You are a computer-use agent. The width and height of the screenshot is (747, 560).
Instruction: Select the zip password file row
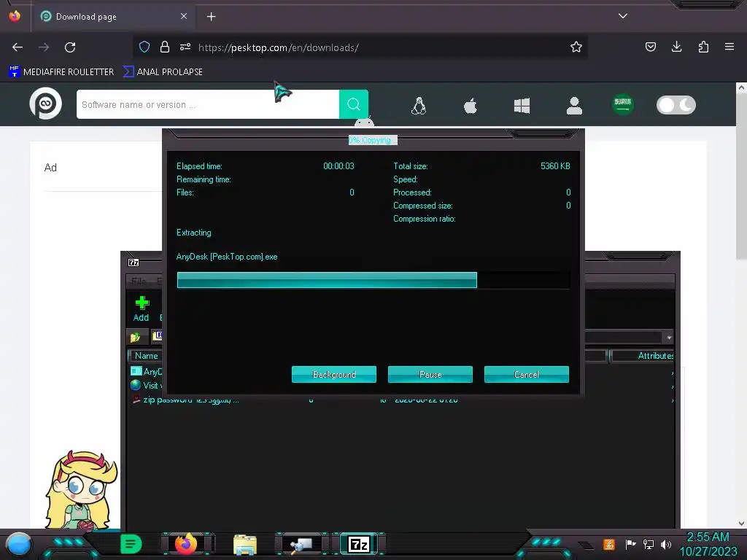point(186,400)
